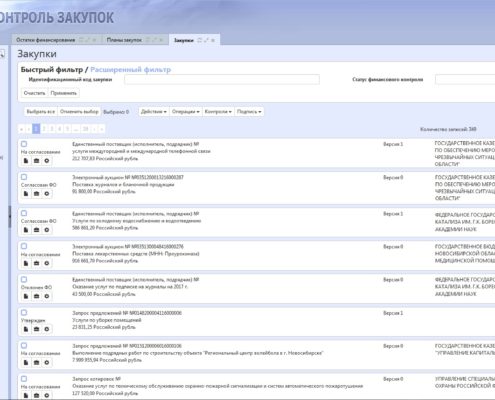495x400 pixels.
Task: Click briefcase icon in Отклонен ФО row
Action: pyautogui.click(x=36, y=296)
